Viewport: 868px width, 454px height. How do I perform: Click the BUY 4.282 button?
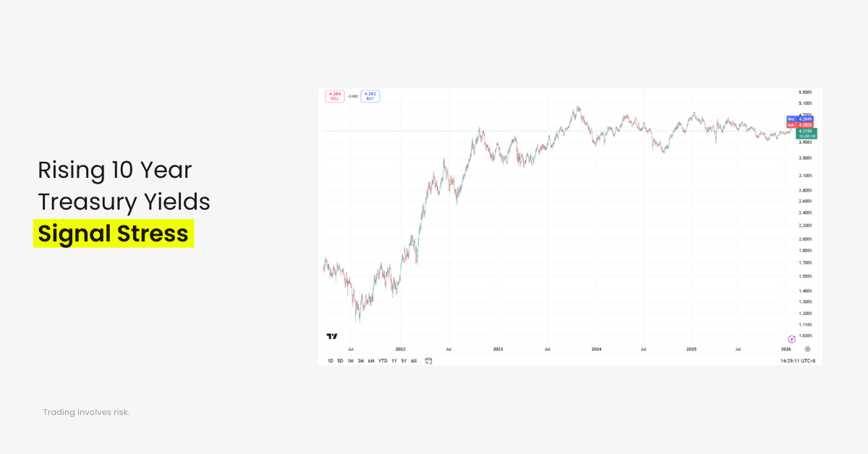pos(370,95)
